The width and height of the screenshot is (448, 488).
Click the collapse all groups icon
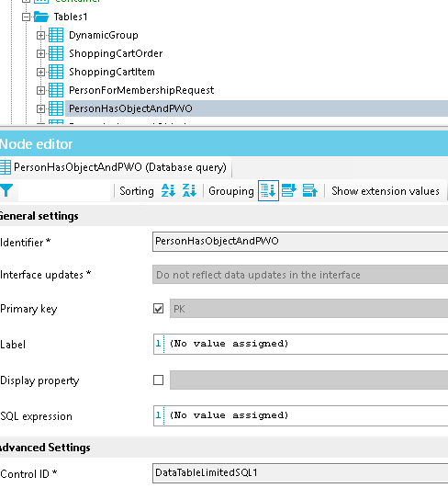pos(310,190)
